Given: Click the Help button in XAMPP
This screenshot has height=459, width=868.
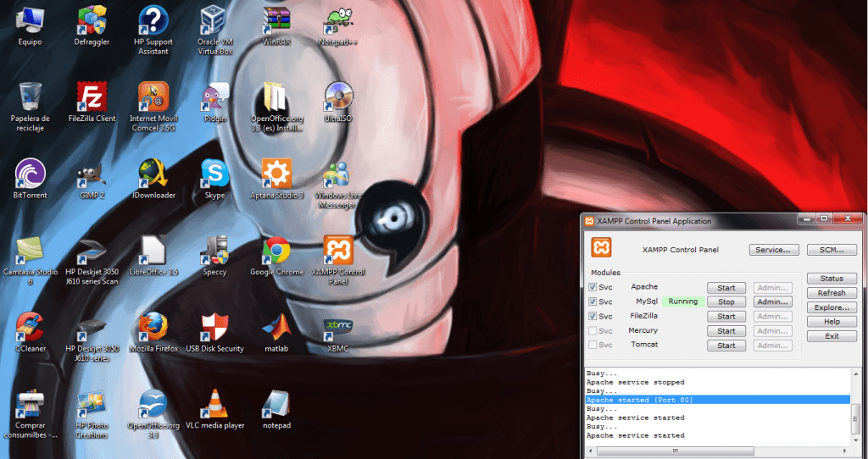Looking at the screenshot, I should 832,321.
